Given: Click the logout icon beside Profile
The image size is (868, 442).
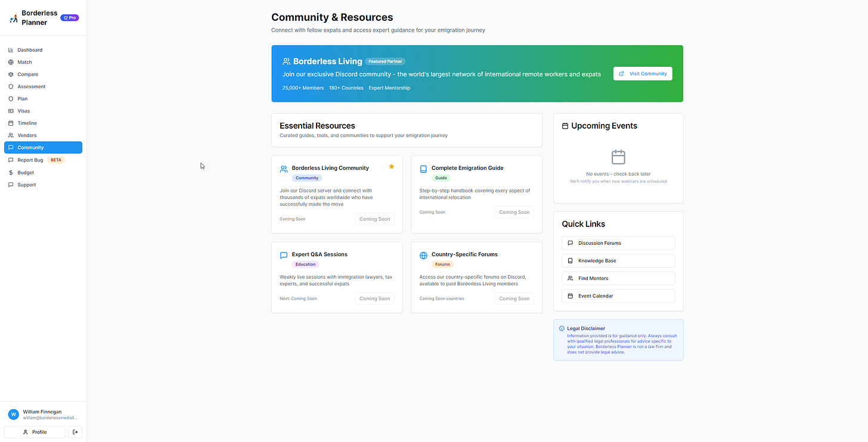Looking at the screenshot, I should tap(75, 432).
